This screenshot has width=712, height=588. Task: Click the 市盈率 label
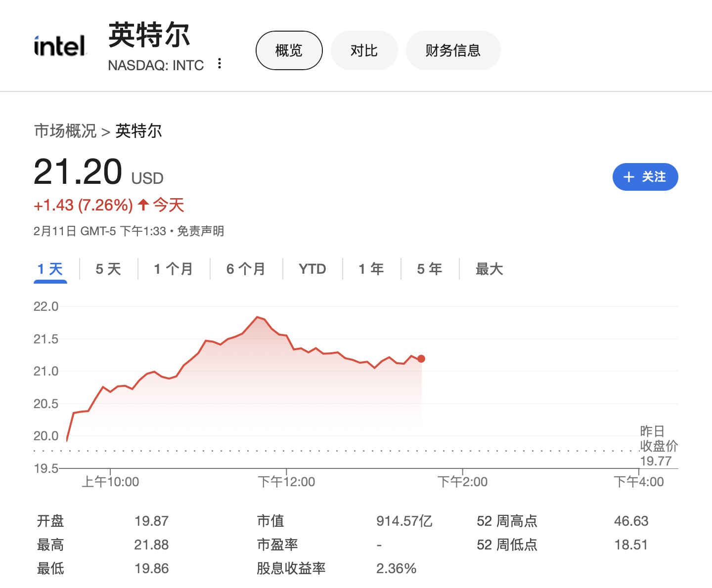click(x=277, y=545)
